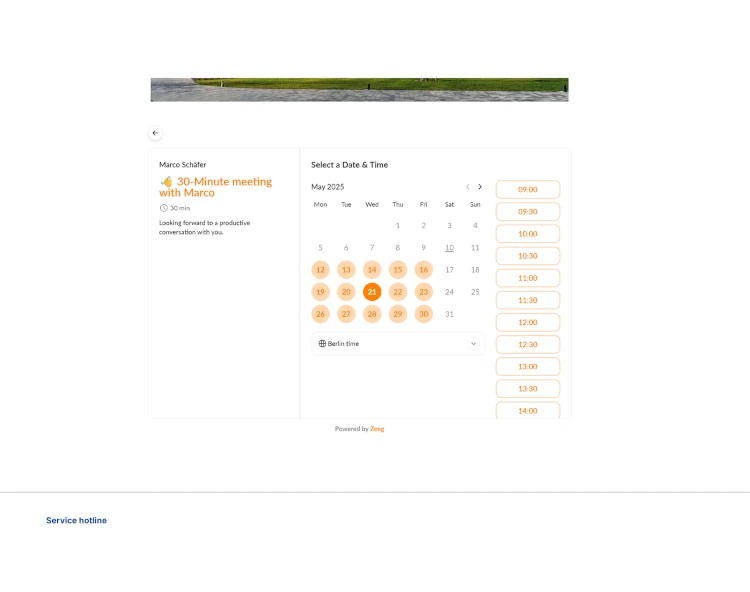Select May 22 on the calendar
This screenshot has width=750, height=592.
point(398,292)
